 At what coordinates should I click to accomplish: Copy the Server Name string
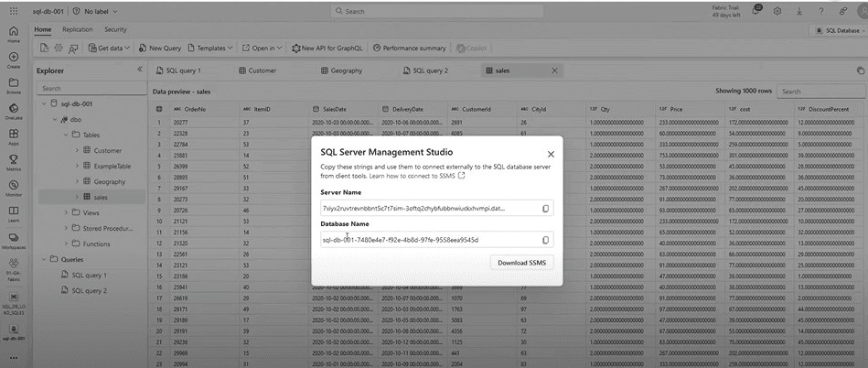click(x=545, y=209)
